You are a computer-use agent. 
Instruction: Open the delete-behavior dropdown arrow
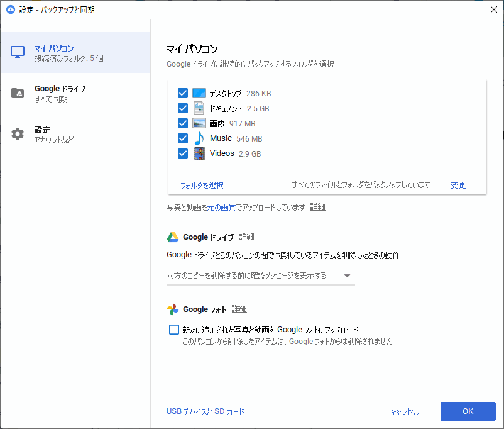tap(347, 276)
